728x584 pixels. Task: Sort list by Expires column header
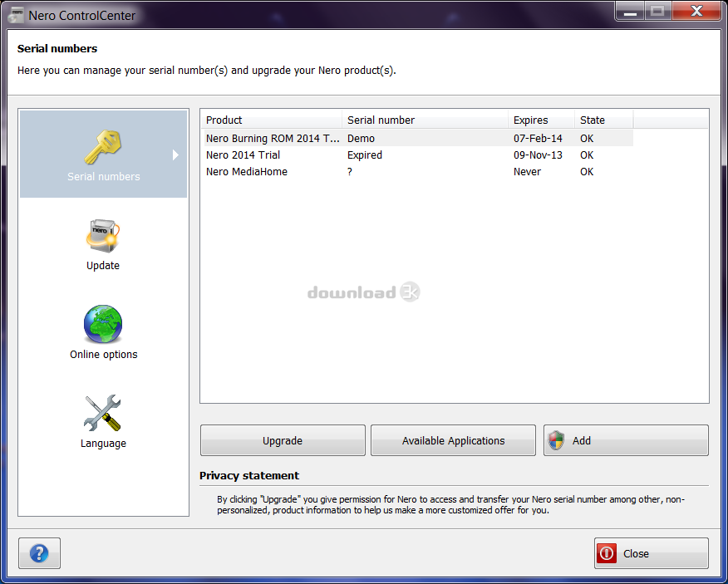coord(540,120)
